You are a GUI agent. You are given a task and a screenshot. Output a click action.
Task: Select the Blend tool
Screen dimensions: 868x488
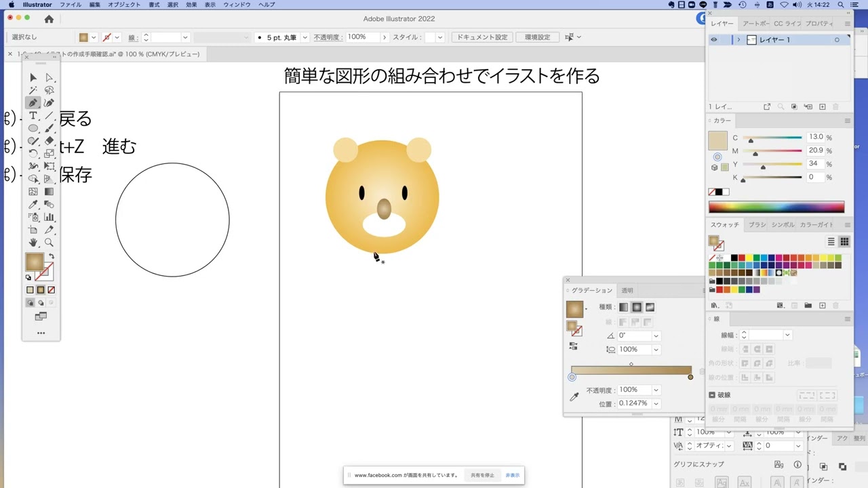49,205
